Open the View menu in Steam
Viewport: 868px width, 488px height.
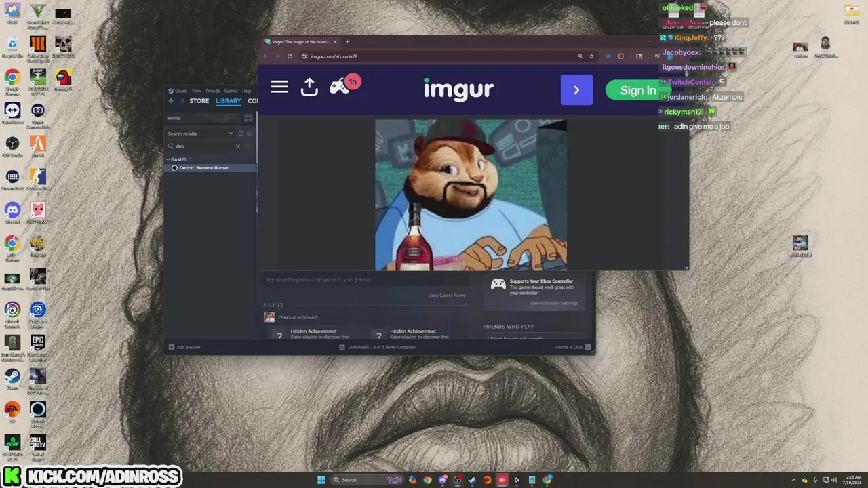click(x=196, y=91)
